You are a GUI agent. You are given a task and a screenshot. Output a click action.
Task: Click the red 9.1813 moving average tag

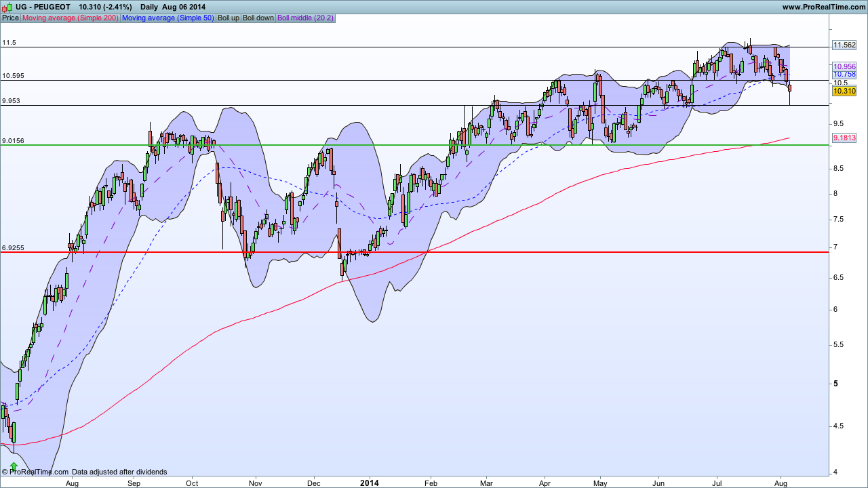(x=844, y=138)
